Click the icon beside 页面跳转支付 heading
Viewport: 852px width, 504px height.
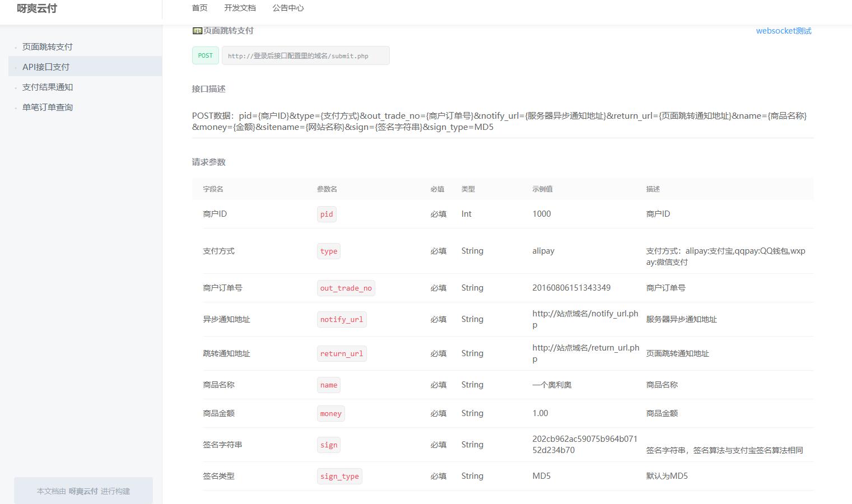tap(197, 31)
